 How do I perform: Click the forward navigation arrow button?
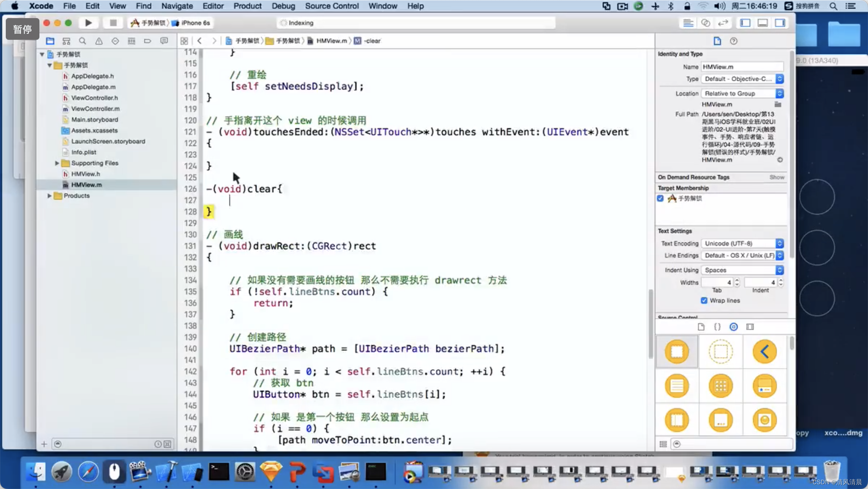click(x=213, y=40)
